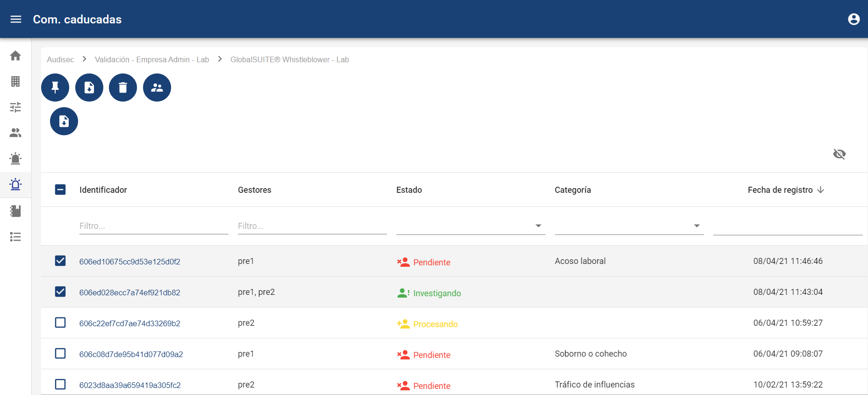
Task: Open communication 606c08d7de95b41d077d09a2 link
Action: pyautogui.click(x=131, y=354)
